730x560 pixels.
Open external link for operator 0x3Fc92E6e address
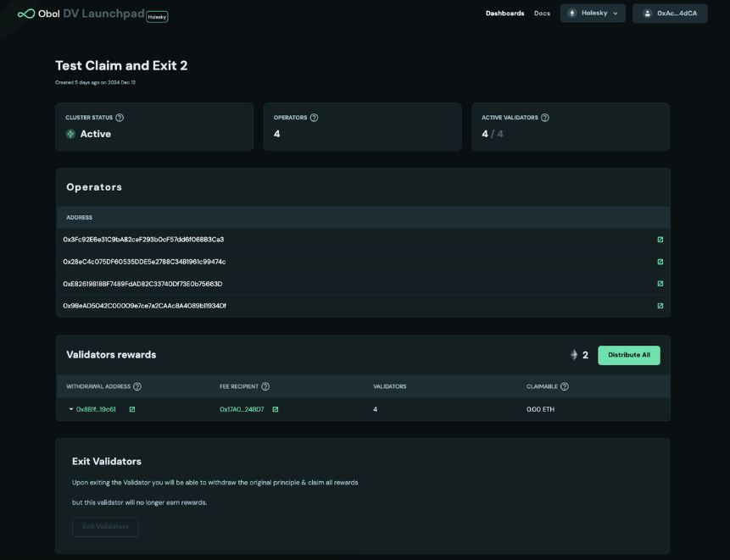tap(660, 240)
